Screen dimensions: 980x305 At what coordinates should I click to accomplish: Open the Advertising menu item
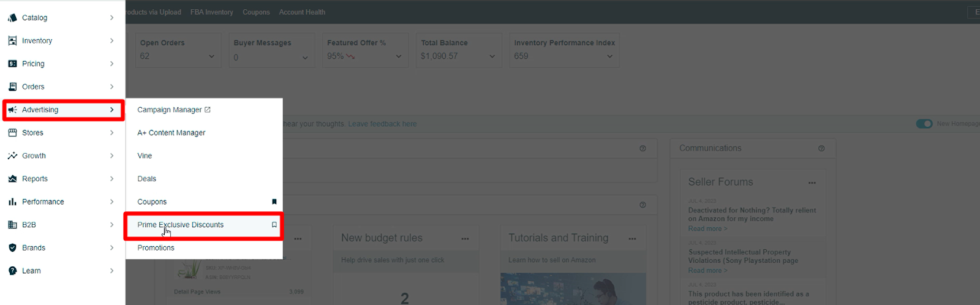coord(63,110)
